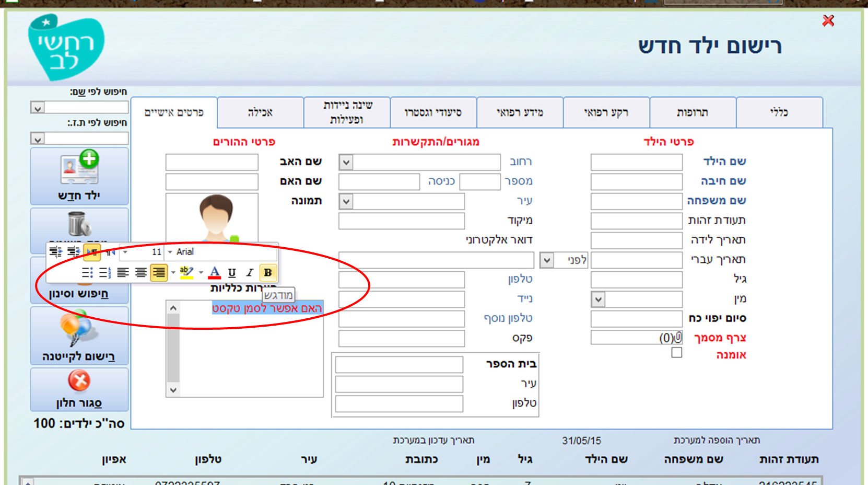The height and width of the screenshot is (485, 868).
Task: Click the בית הספר name field
Action: point(399,364)
